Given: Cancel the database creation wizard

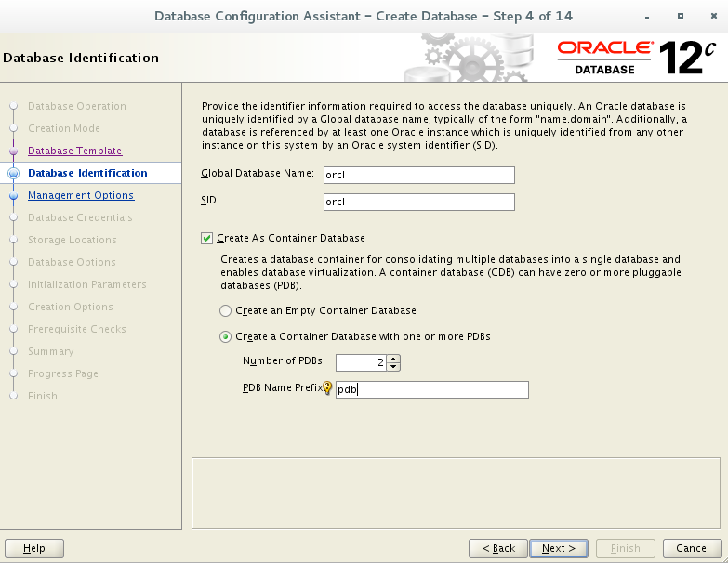Looking at the screenshot, I should click(693, 549).
